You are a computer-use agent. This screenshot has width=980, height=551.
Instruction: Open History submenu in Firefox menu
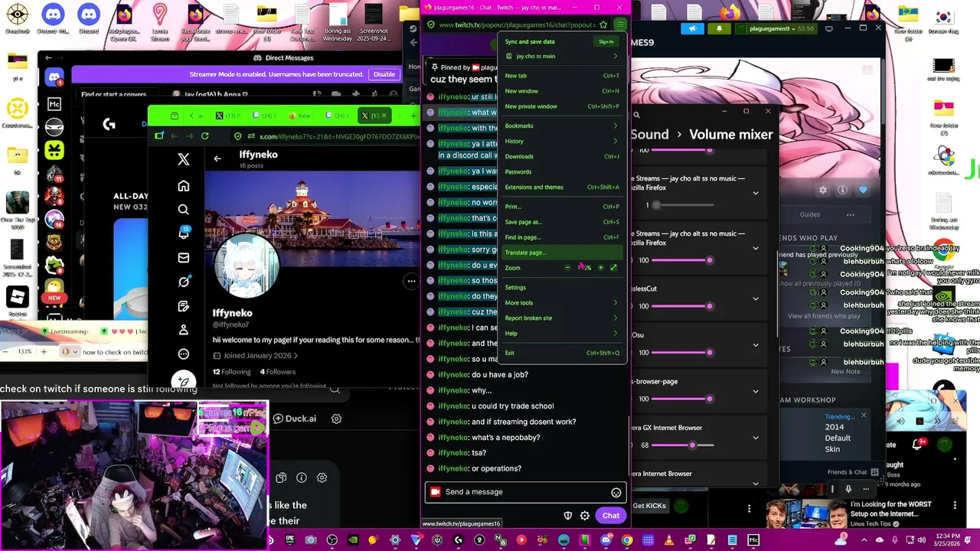pos(561,141)
